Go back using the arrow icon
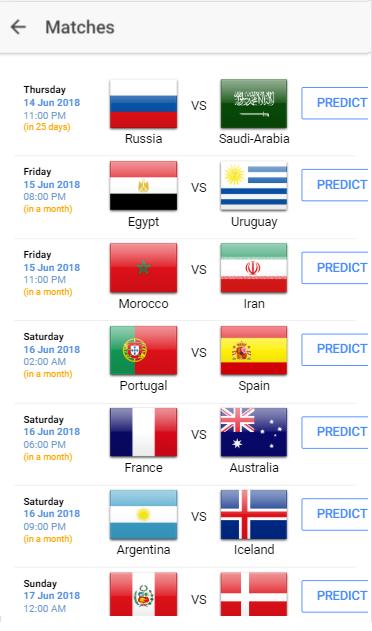The image size is (372, 631). pos(18,27)
